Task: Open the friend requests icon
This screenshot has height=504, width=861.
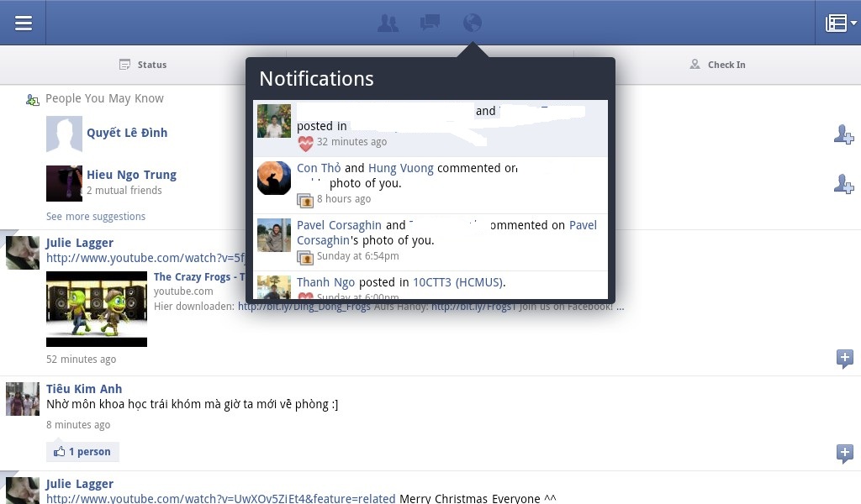Action: [388, 23]
